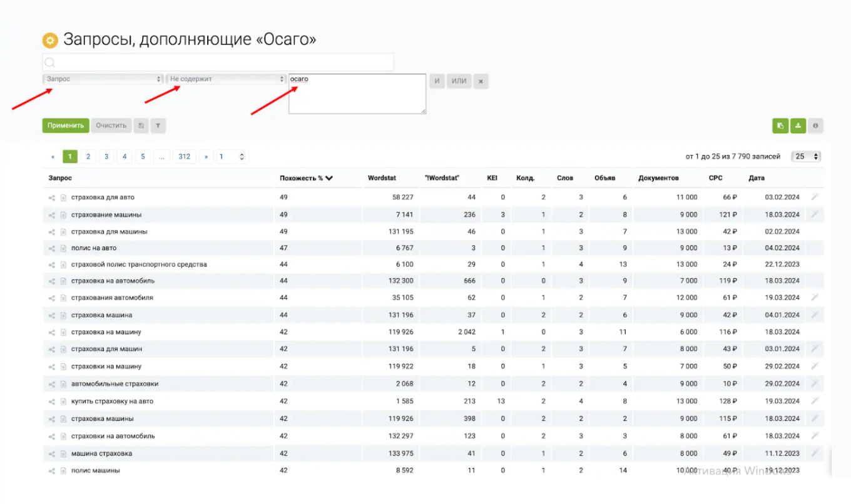The image size is (851, 504).
Task: Click the orange gear icon by the title
Action: pos(50,41)
